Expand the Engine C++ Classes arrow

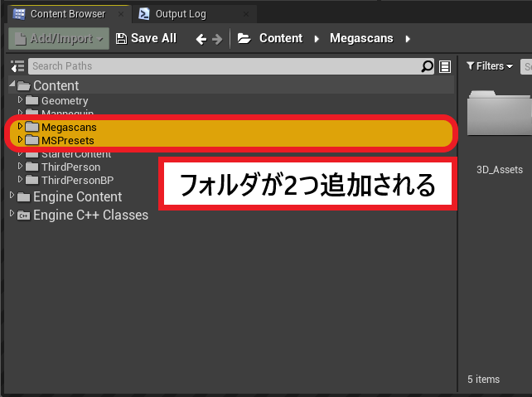12,214
